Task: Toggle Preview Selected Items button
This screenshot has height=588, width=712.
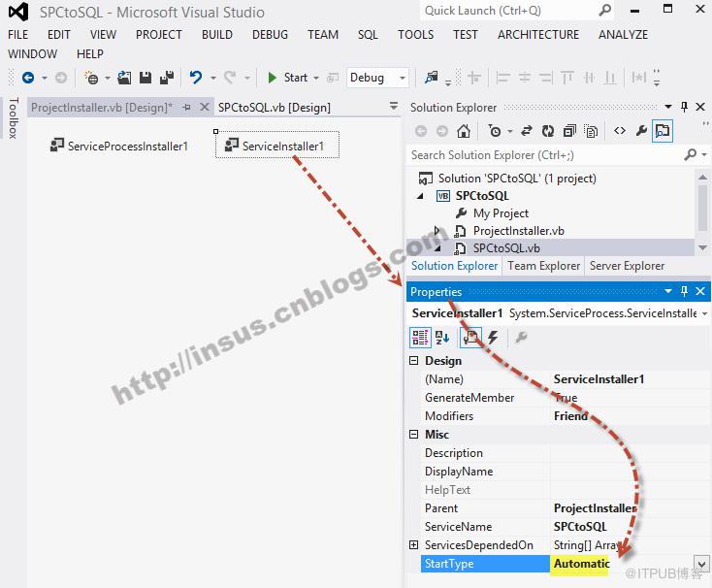Action: (x=663, y=131)
